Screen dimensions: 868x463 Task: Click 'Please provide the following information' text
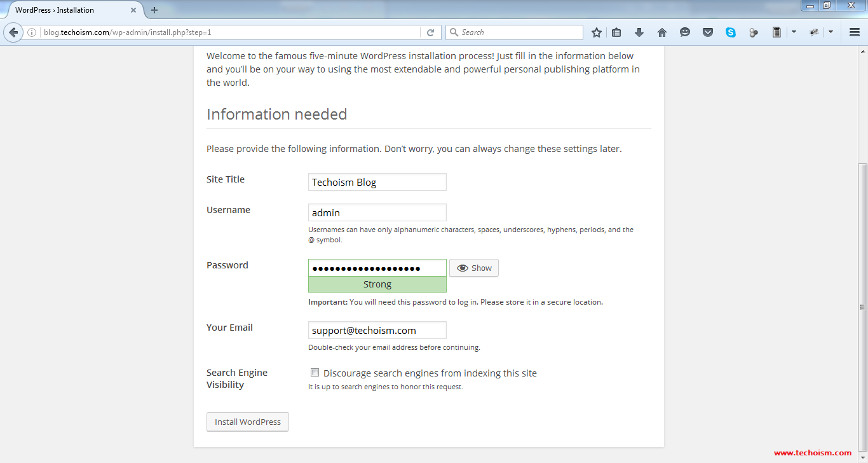click(x=414, y=149)
